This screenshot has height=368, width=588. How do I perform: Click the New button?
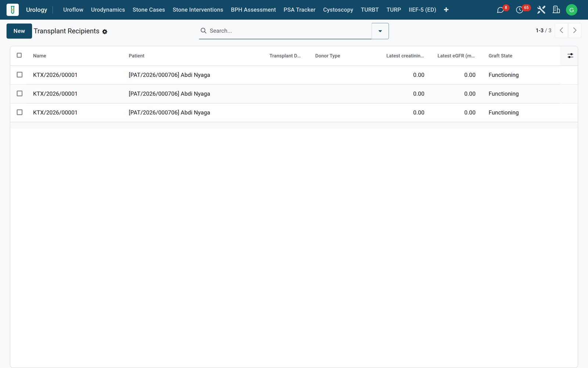tap(19, 31)
